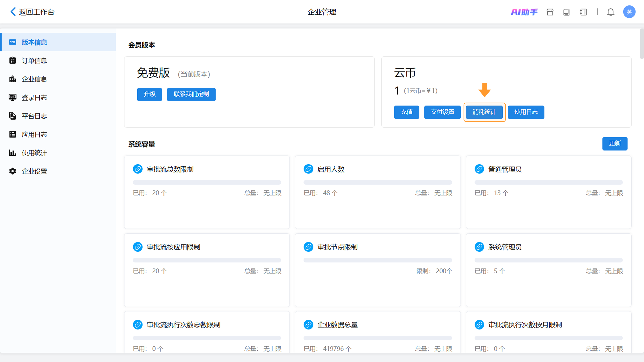This screenshot has height=362, width=644.
Task: Click the 更新 button for 系统容量
Action: [x=615, y=144]
